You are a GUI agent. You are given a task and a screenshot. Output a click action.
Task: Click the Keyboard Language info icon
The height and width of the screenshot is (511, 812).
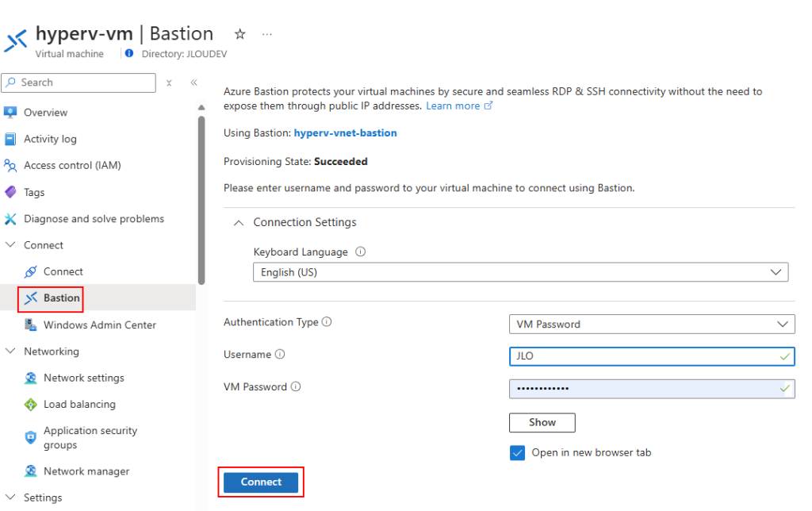(x=361, y=252)
